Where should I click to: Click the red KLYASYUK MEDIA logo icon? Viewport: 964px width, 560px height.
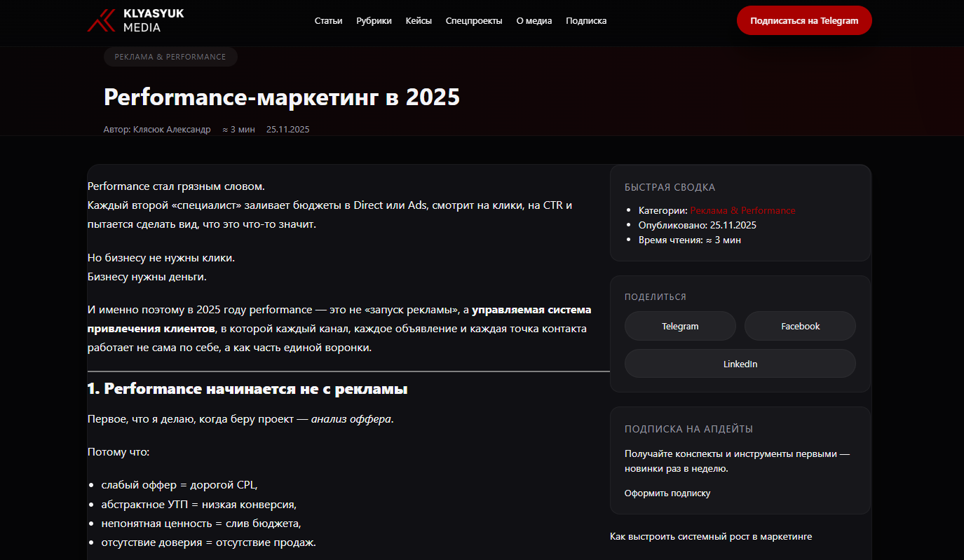[x=100, y=20]
